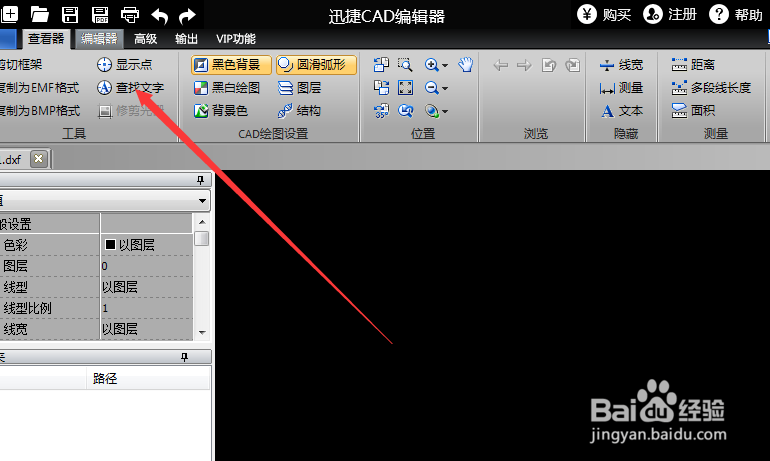Click the 3D orbit view icon

[x=432, y=111]
